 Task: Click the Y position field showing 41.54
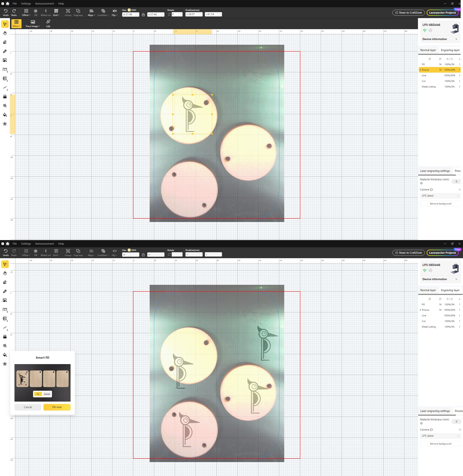click(211, 14)
